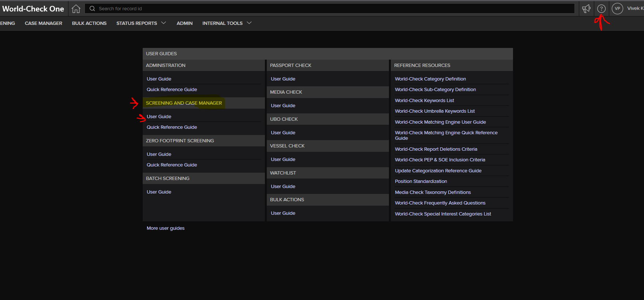Open the Watchlist User Guide

point(283,187)
